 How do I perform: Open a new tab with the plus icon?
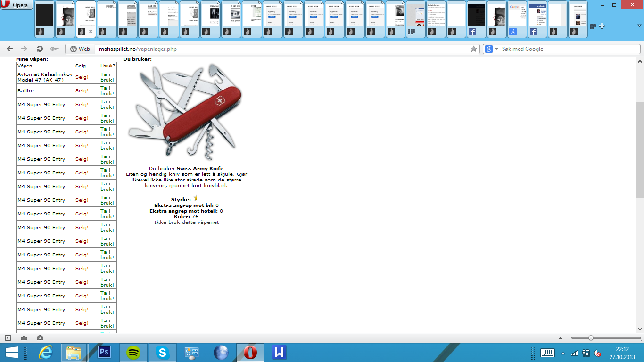pos(602,26)
